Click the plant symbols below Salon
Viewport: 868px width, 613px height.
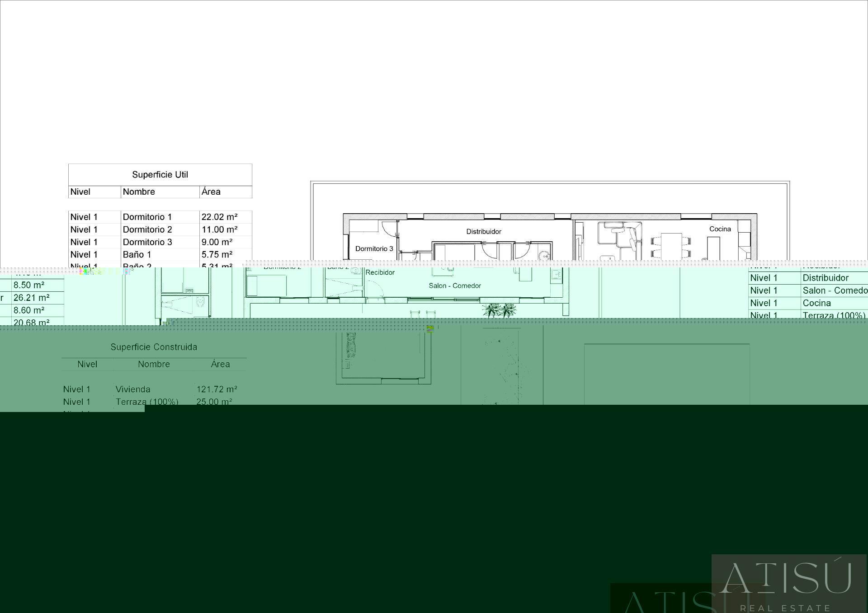pos(499,310)
